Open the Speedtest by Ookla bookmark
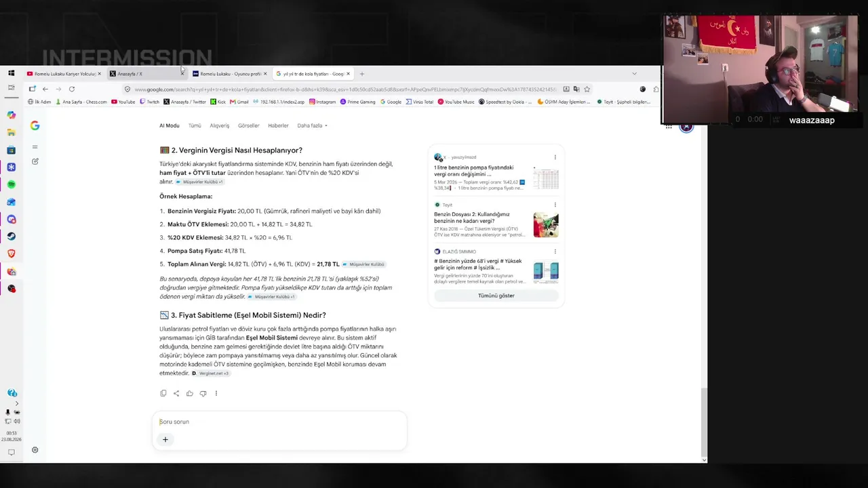This screenshot has width=868, height=488. [505, 102]
